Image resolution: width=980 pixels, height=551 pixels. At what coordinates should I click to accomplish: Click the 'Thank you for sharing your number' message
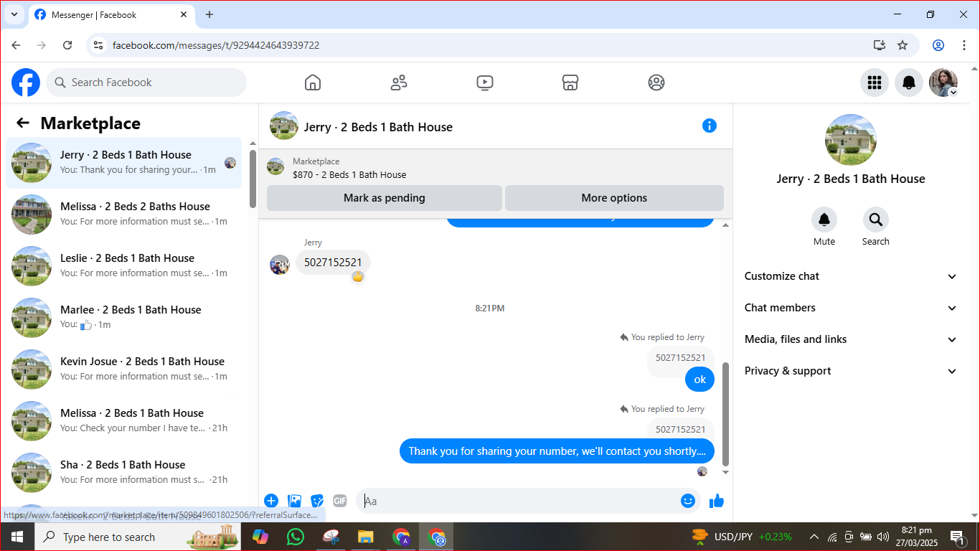click(x=557, y=451)
